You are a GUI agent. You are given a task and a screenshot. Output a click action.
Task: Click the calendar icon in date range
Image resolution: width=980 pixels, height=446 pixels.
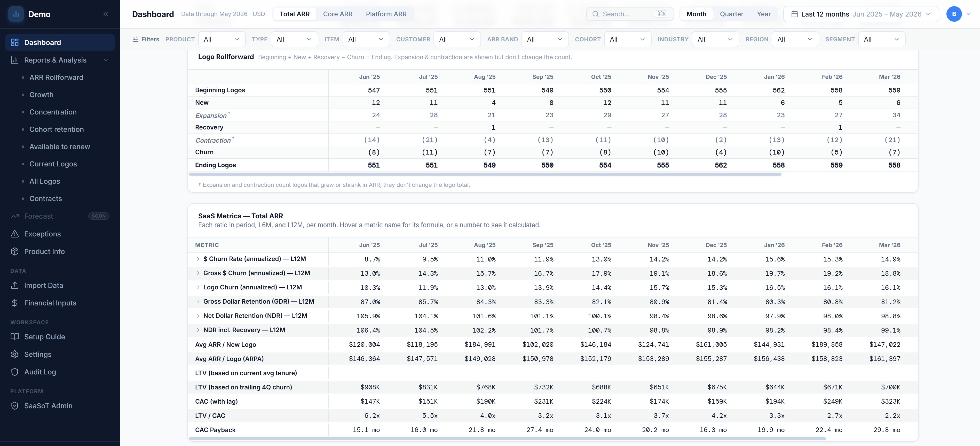click(794, 14)
